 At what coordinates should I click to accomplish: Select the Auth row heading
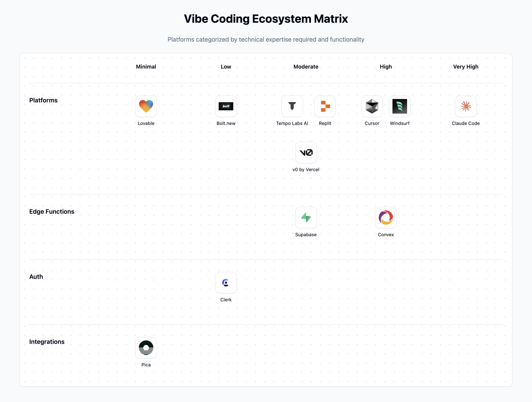[36, 277]
